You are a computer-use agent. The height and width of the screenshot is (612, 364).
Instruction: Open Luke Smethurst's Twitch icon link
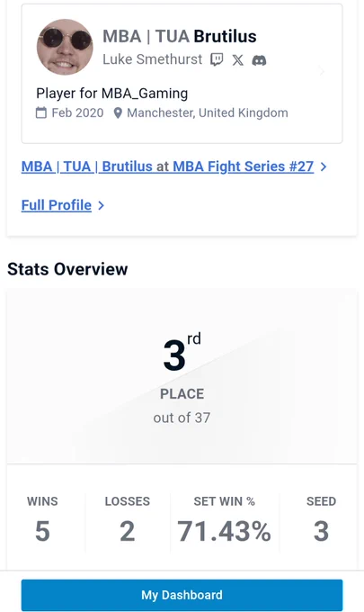point(217,59)
